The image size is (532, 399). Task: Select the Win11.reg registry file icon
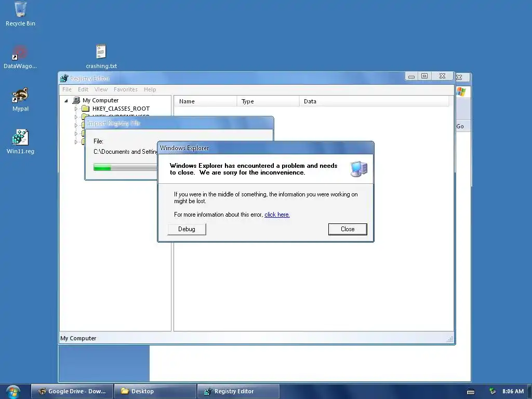click(20, 137)
